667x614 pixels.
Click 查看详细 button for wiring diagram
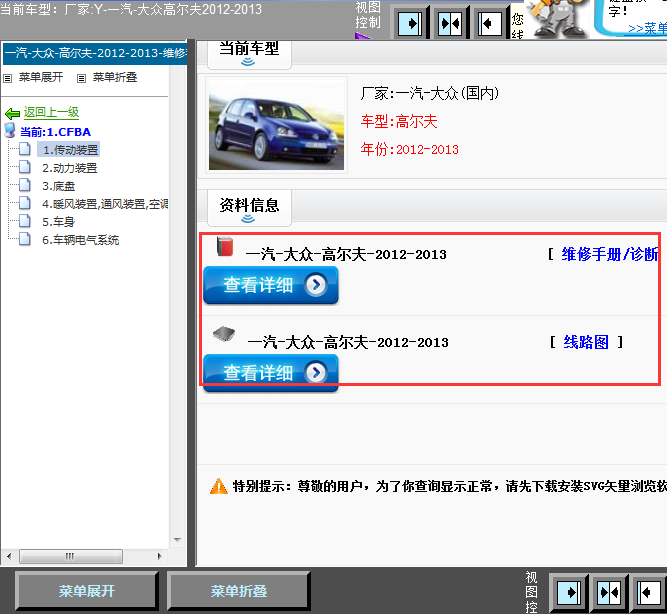[271, 373]
